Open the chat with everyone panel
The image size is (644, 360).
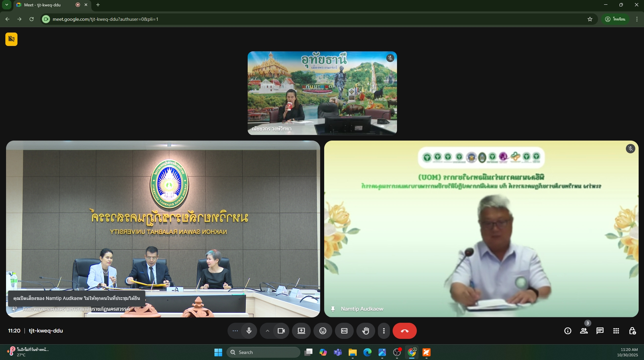[x=600, y=331]
